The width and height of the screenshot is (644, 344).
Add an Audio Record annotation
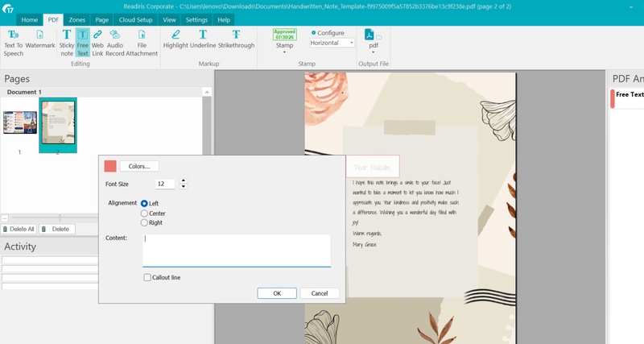click(115, 43)
